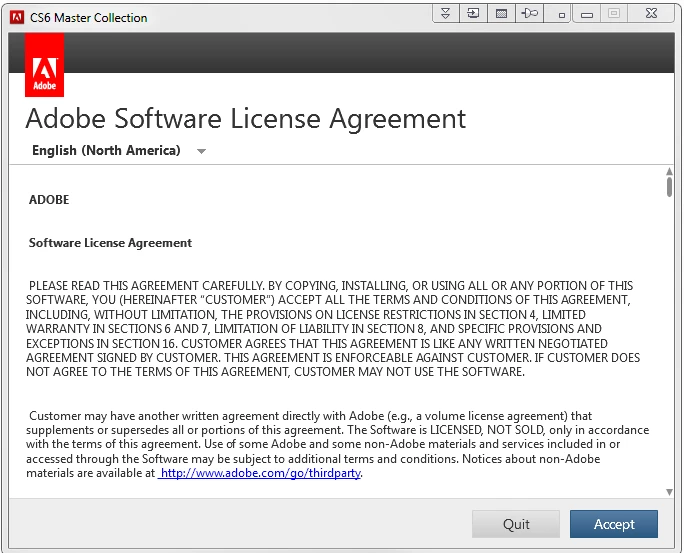Screen dimensions: 684x553
Task: Click the scrollbar up arrow
Action: 669,171
